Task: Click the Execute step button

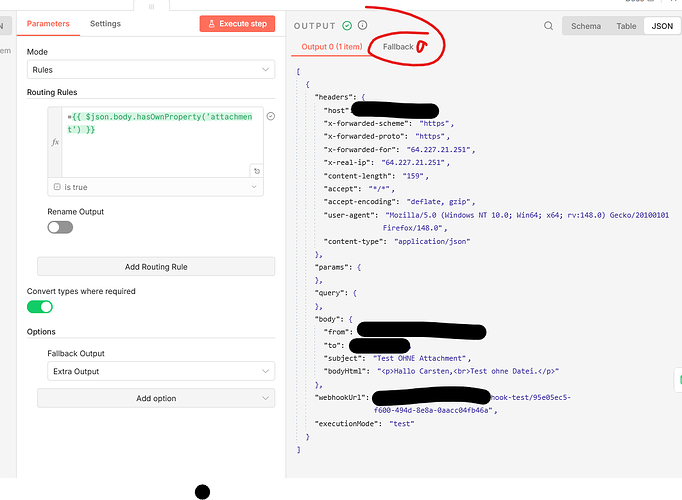Action: (237, 23)
